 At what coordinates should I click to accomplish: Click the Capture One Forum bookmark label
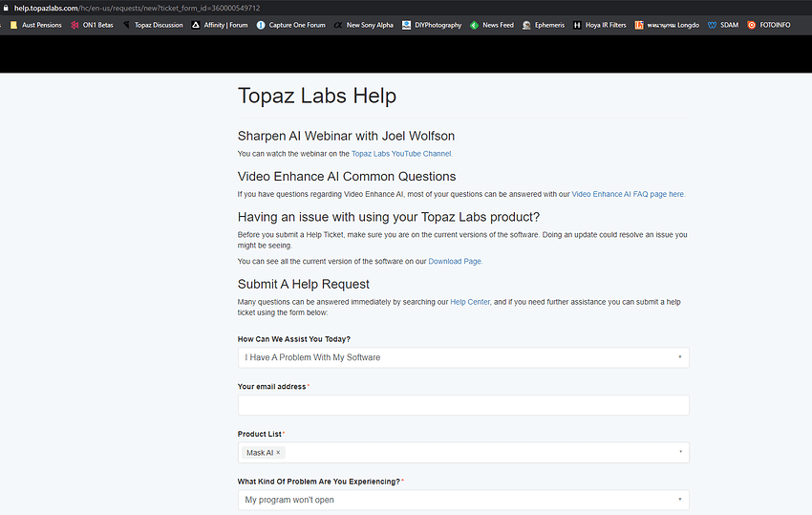click(x=297, y=25)
